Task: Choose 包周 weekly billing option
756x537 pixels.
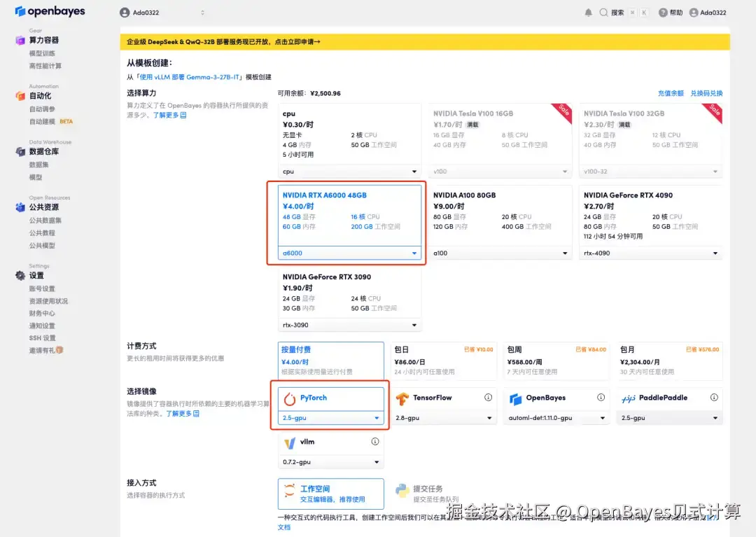Action: click(556, 361)
